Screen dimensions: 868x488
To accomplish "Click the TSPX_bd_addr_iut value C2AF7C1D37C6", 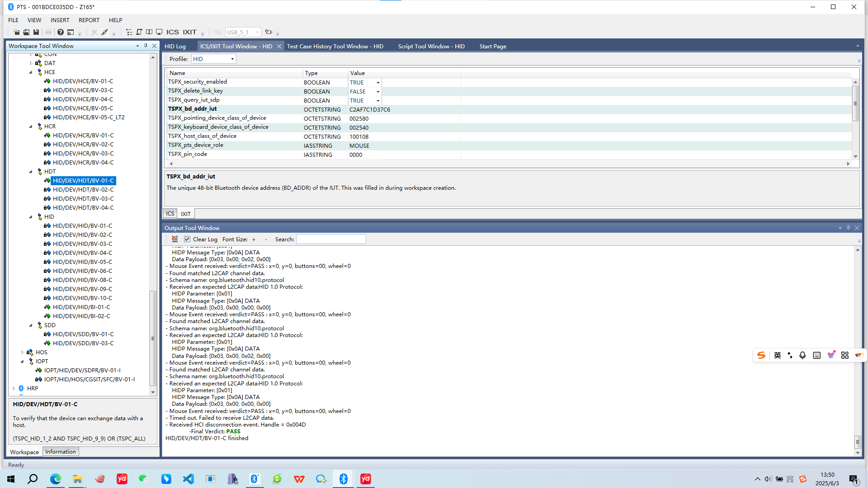I will coord(369,109).
